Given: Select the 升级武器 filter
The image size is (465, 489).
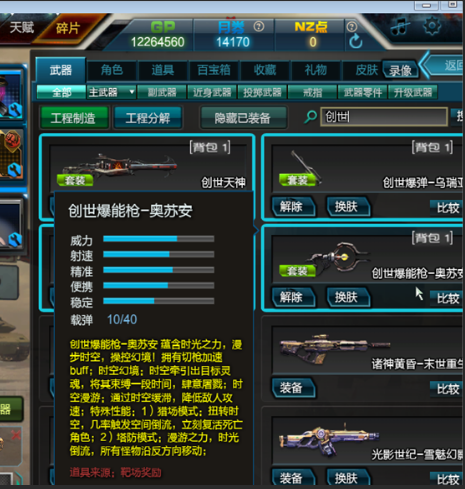Looking at the screenshot, I should coord(413,92).
